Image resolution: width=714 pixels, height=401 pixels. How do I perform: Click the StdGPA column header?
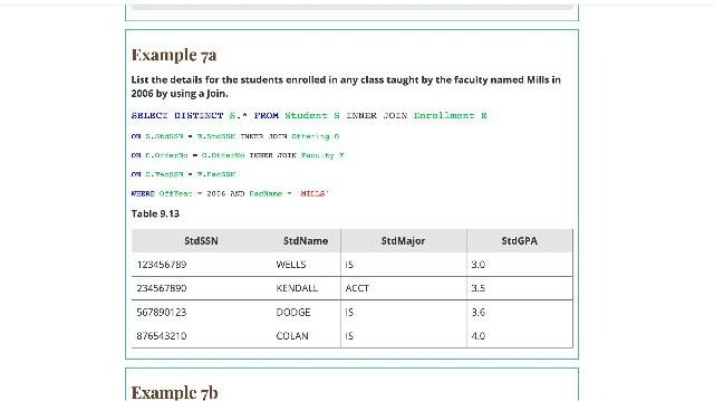[519, 241]
